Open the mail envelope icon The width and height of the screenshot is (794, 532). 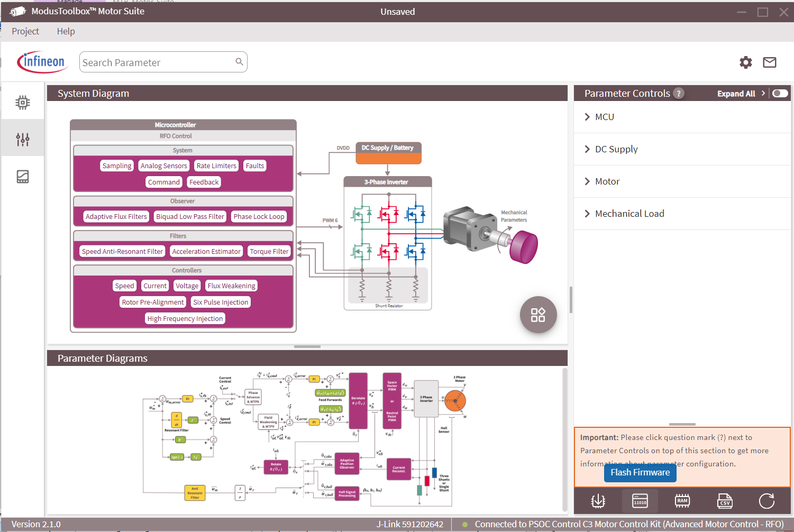pyautogui.click(x=770, y=62)
